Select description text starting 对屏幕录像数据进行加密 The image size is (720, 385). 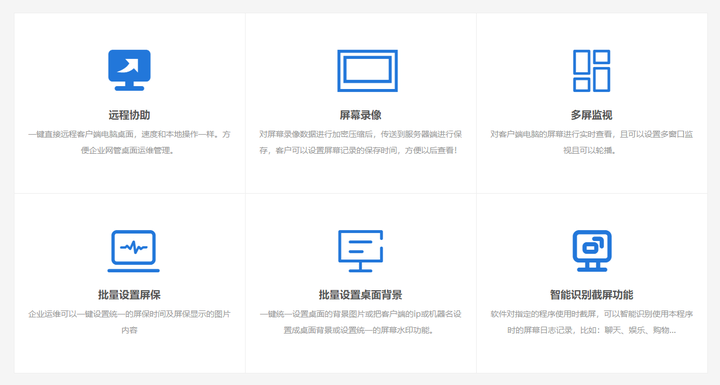pyautogui.click(x=360, y=142)
